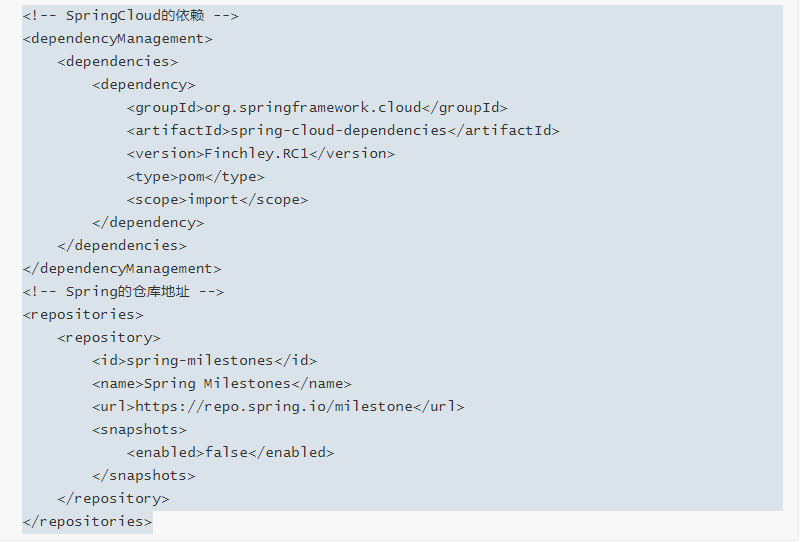Viewport: 802px width, 542px height.
Task: Click the artifactId spring-cloud-dependencies line
Action: pos(343,131)
